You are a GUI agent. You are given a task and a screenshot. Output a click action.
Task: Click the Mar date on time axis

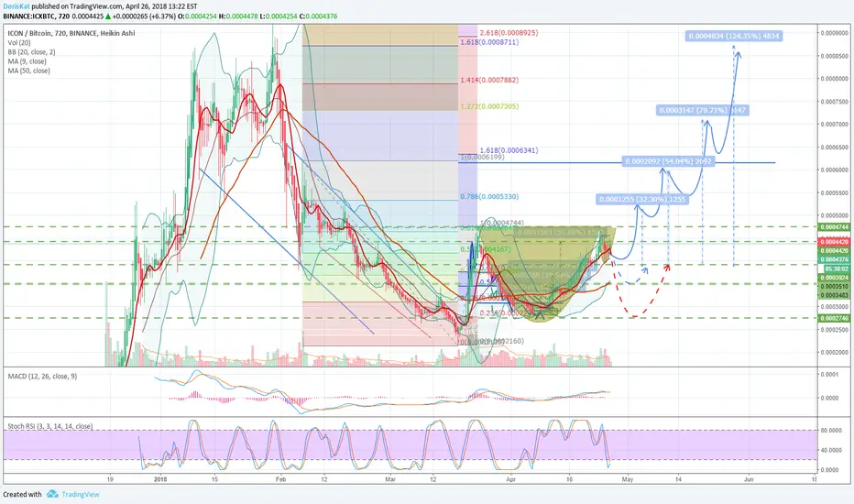pyautogui.click(x=390, y=479)
